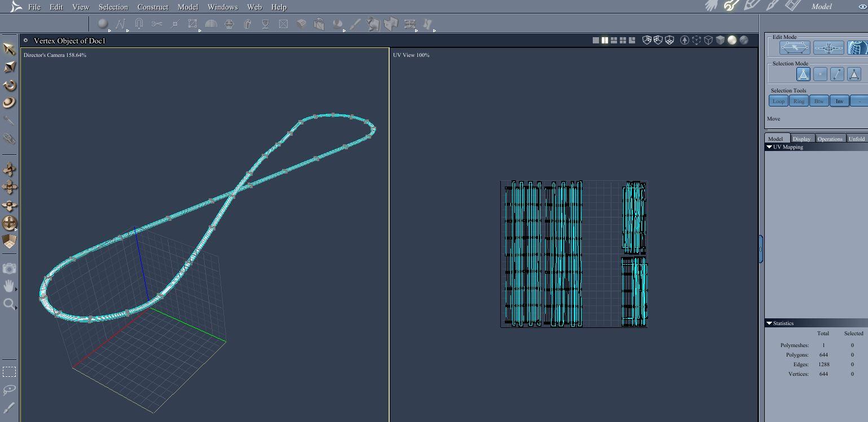Image resolution: width=868 pixels, height=422 pixels.
Task: Switch to four-view grid layout
Action: coord(623,40)
